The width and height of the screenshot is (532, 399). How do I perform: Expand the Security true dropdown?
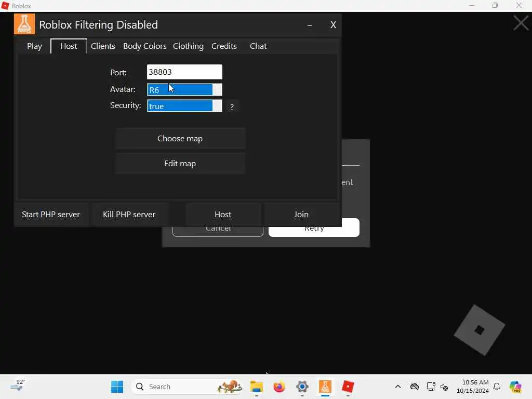click(184, 106)
